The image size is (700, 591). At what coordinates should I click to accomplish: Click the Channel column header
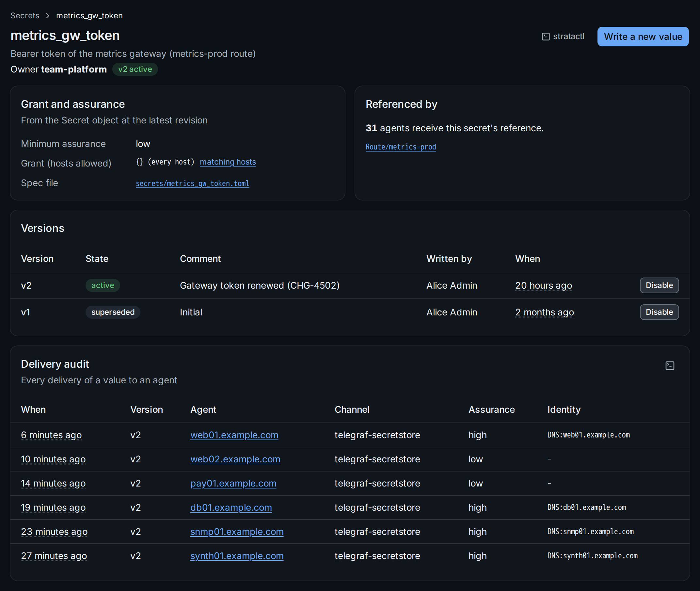click(352, 409)
